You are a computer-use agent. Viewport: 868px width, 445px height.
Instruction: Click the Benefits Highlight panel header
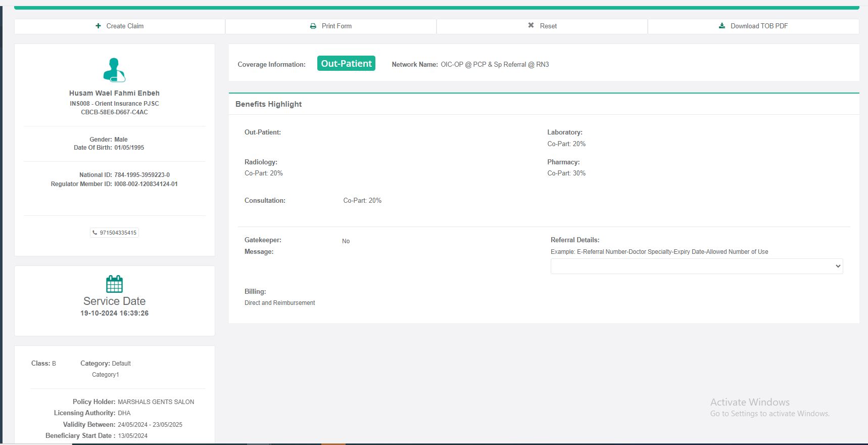(269, 104)
